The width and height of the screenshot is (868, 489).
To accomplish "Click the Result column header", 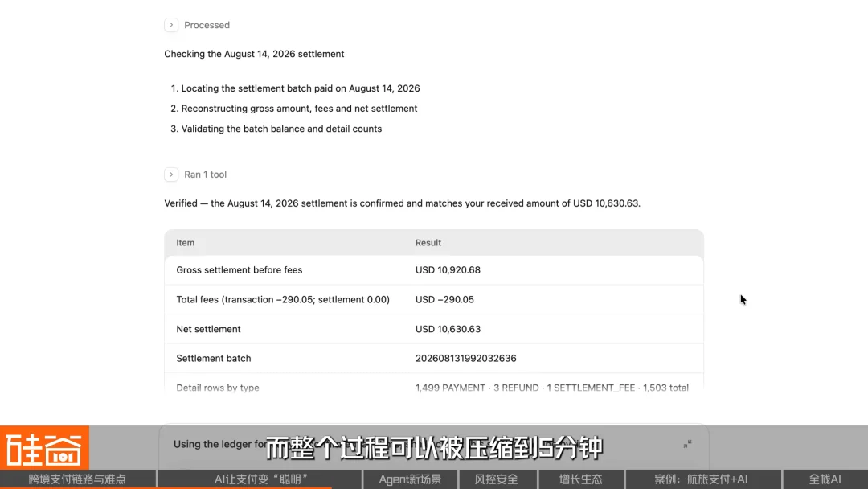I will 428,243.
